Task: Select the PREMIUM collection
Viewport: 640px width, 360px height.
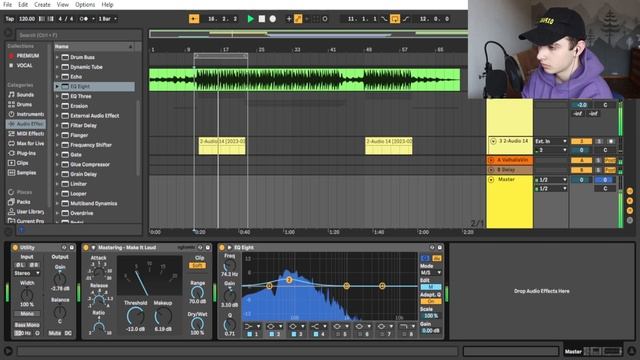Action: (x=27, y=56)
